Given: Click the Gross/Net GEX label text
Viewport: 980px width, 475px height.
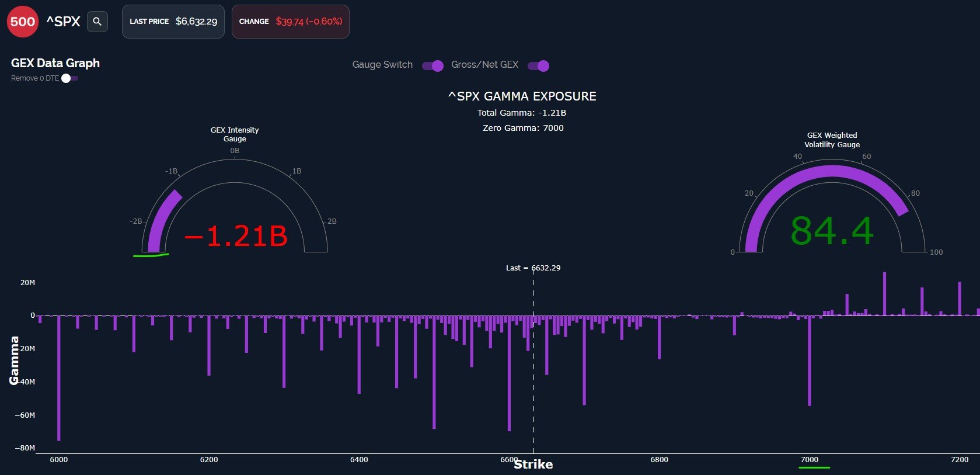Looking at the screenshot, I should pos(484,65).
